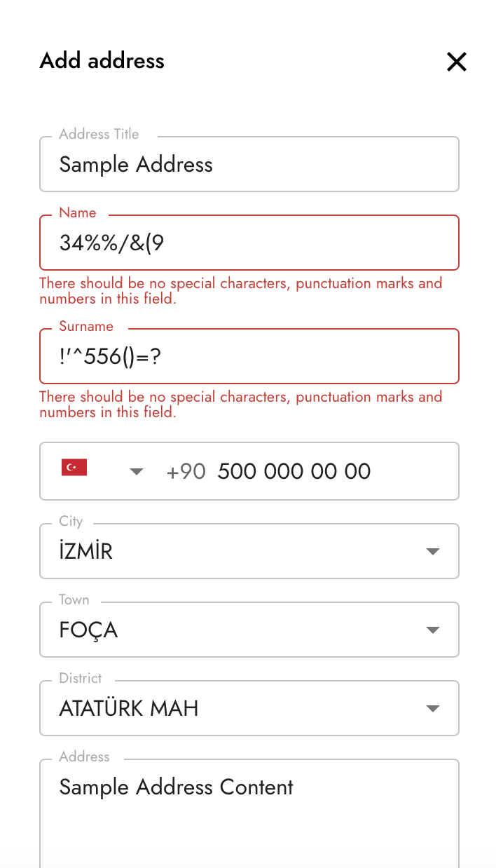The width and height of the screenshot is (496, 868).
Task: Click the Town field's dropdown arrow
Action: pyautogui.click(x=433, y=630)
